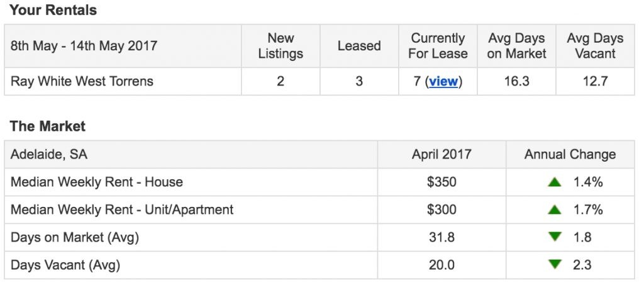Click the Avg Days on Market header

pos(517,46)
